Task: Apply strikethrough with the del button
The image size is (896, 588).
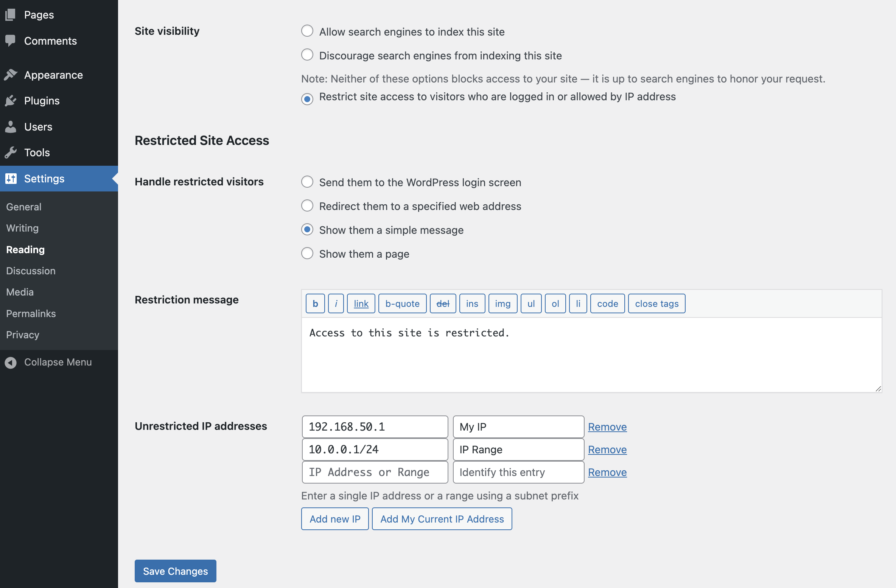Action: click(x=443, y=303)
